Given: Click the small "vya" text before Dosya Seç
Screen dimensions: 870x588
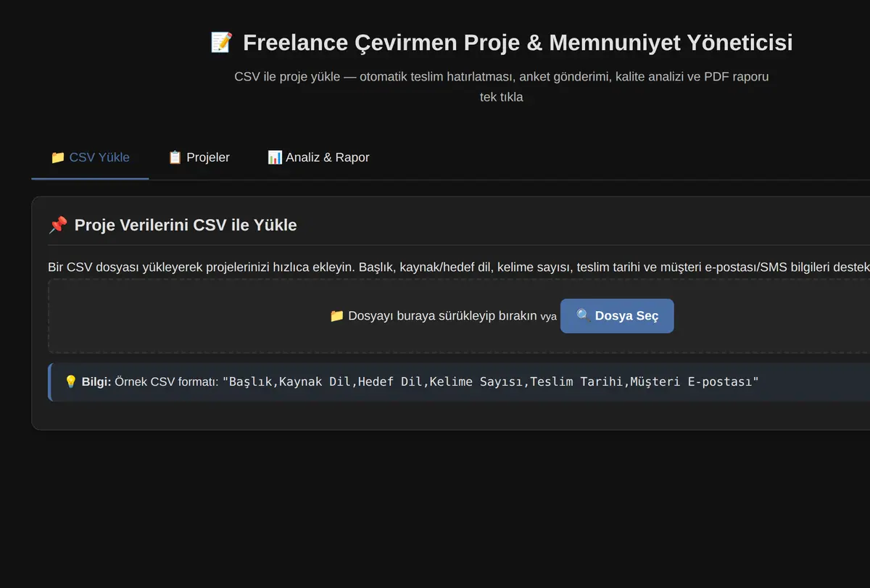Looking at the screenshot, I should [548, 317].
